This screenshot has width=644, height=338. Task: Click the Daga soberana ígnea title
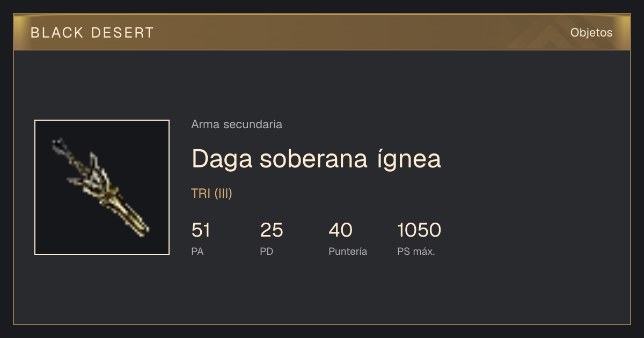tap(316, 159)
